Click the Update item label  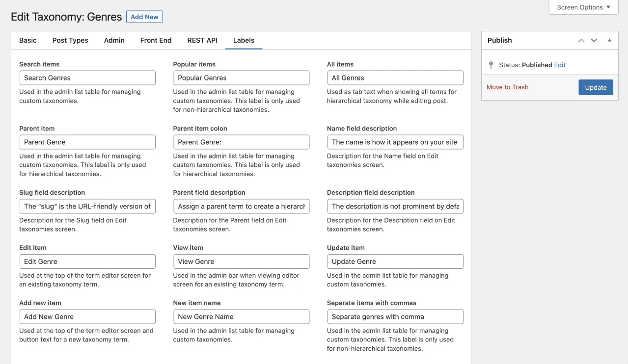click(346, 248)
